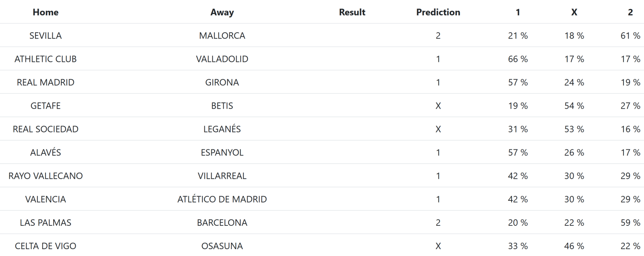Click the Prediction column header

(438, 12)
